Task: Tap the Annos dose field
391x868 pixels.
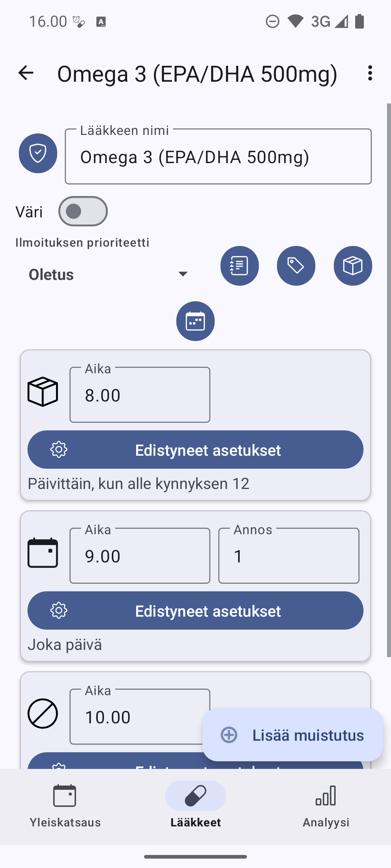Action: [289, 556]
